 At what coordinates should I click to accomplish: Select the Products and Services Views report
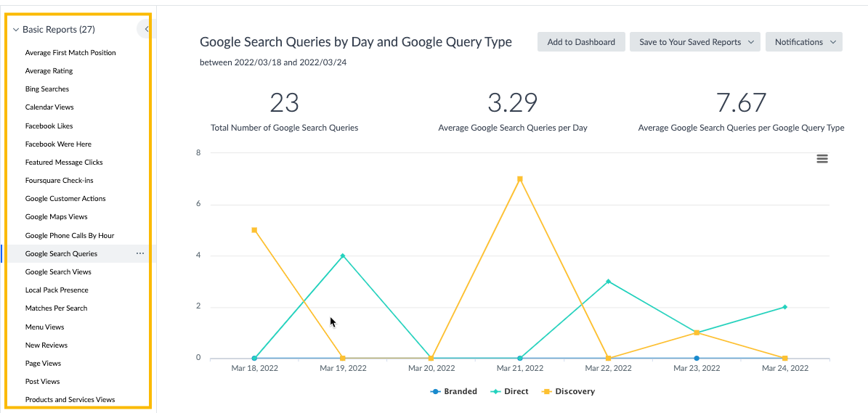tap(70, 400)
